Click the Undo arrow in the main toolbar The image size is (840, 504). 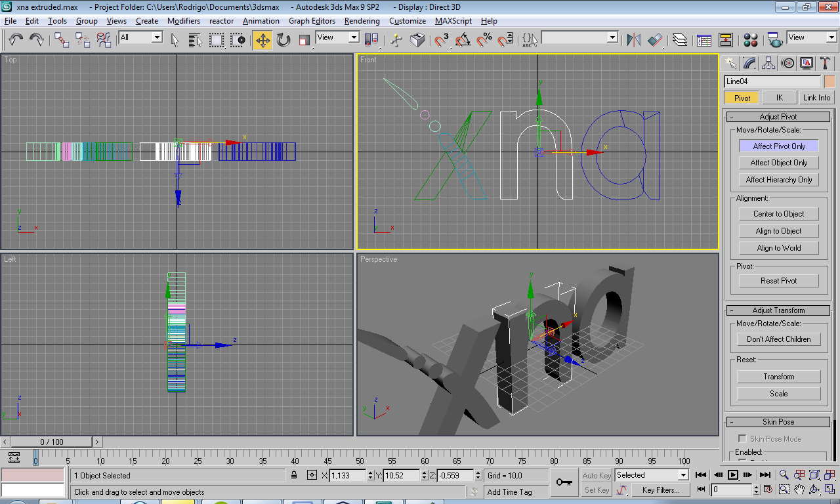(16, 40)
